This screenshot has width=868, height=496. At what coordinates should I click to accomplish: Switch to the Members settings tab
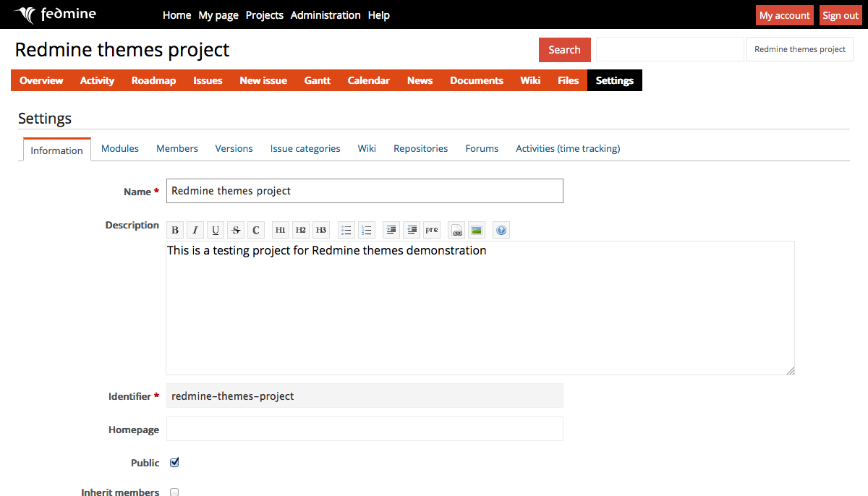177,148
